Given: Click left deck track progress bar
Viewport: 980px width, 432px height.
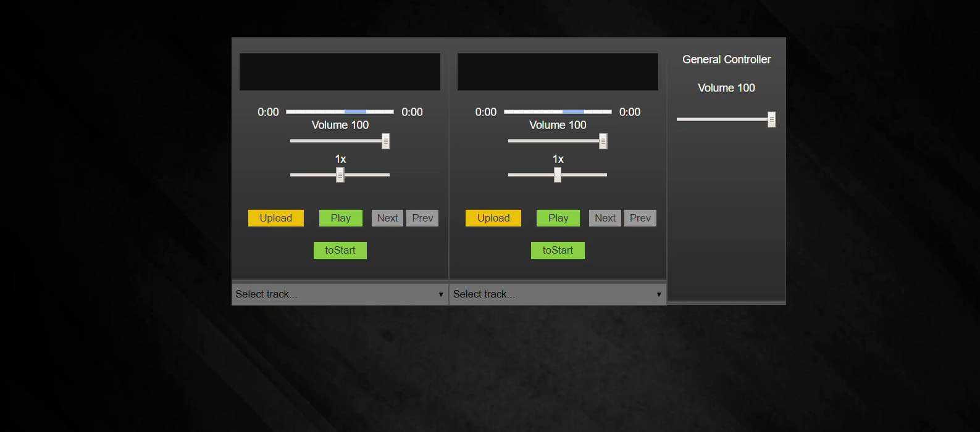Looking at the screenshot, I should [340, 112].
